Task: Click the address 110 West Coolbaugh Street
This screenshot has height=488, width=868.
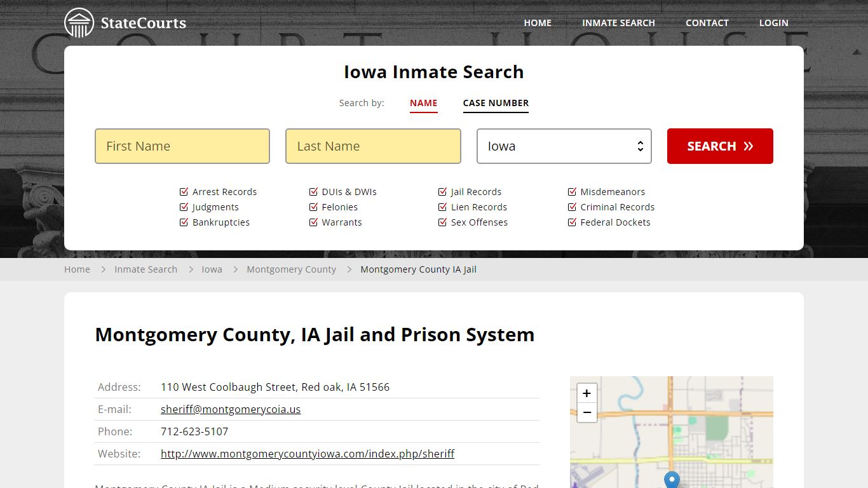Action: [x=275, y=387]
